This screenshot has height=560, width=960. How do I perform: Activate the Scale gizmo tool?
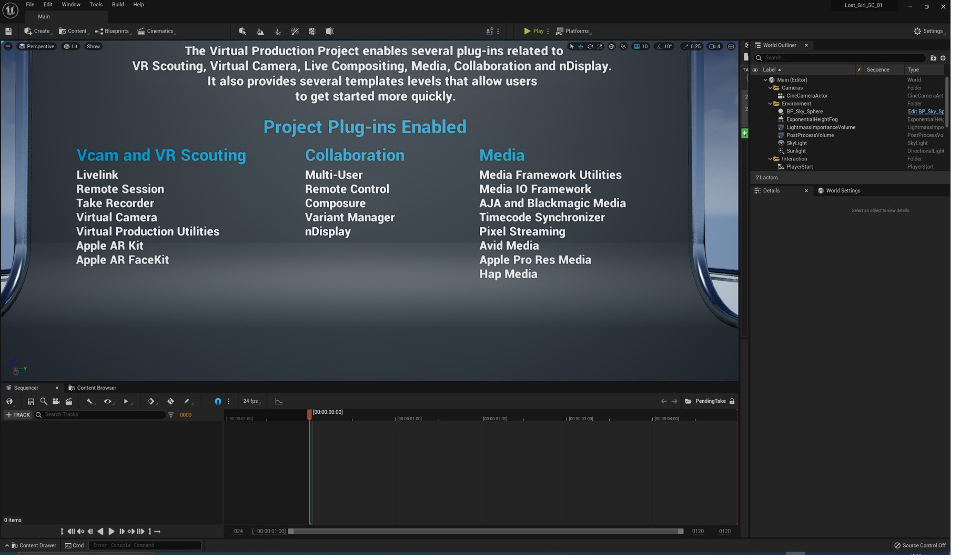600,46
